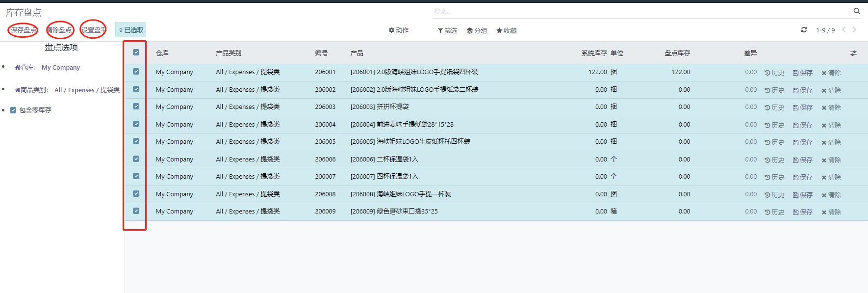The width and height of the screenshot is (868, 293).
Task: Open the 收藏 favorites menu
Action: (507, 30)
